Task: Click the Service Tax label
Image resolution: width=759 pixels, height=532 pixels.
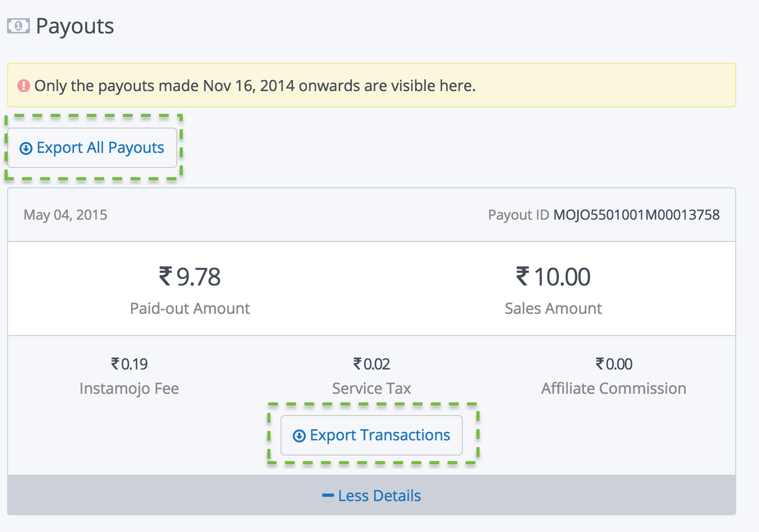Action: pos(371,388)
